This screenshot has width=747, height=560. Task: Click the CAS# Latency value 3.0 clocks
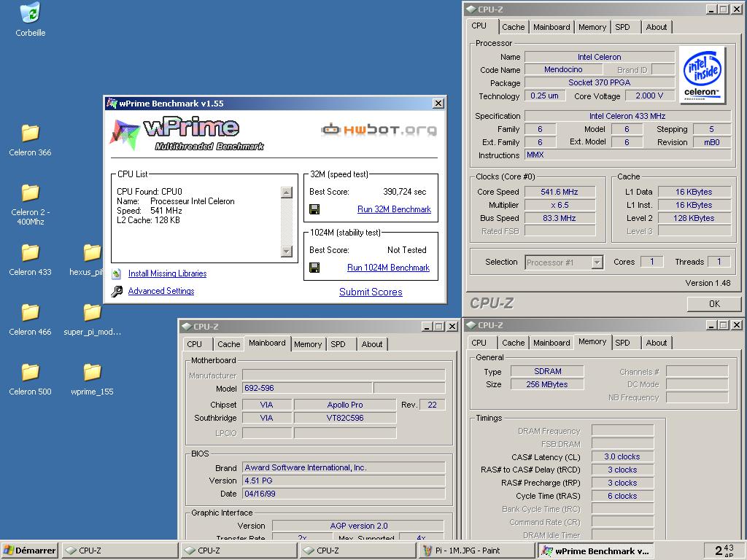(x=622, y=456)
